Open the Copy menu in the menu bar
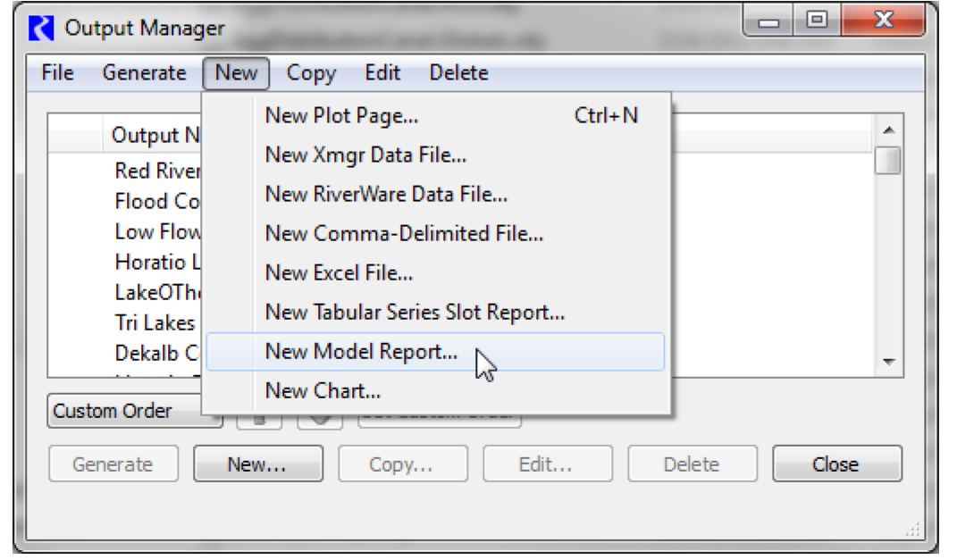This screenshot has height=560, width=957. tap(310, 72)
